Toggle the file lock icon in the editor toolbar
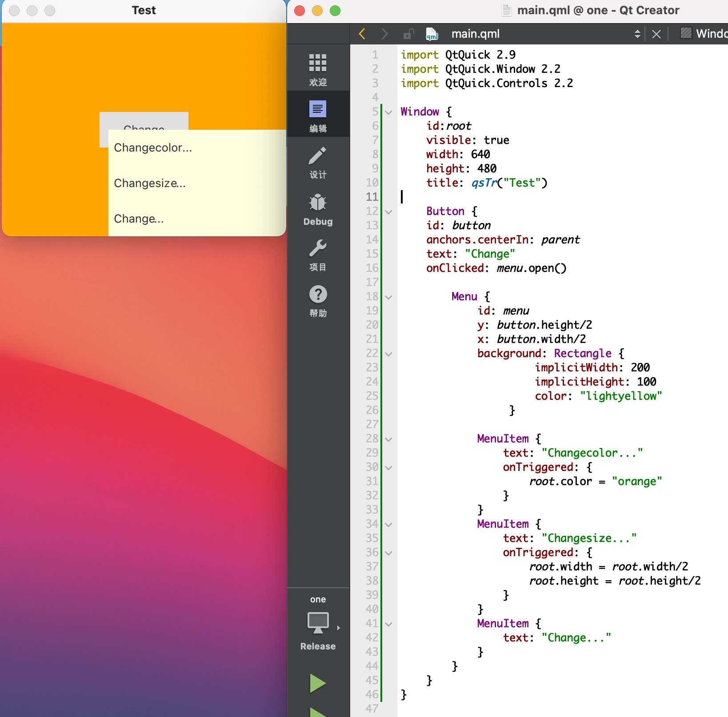728x717 pixels. click(408, 33)
